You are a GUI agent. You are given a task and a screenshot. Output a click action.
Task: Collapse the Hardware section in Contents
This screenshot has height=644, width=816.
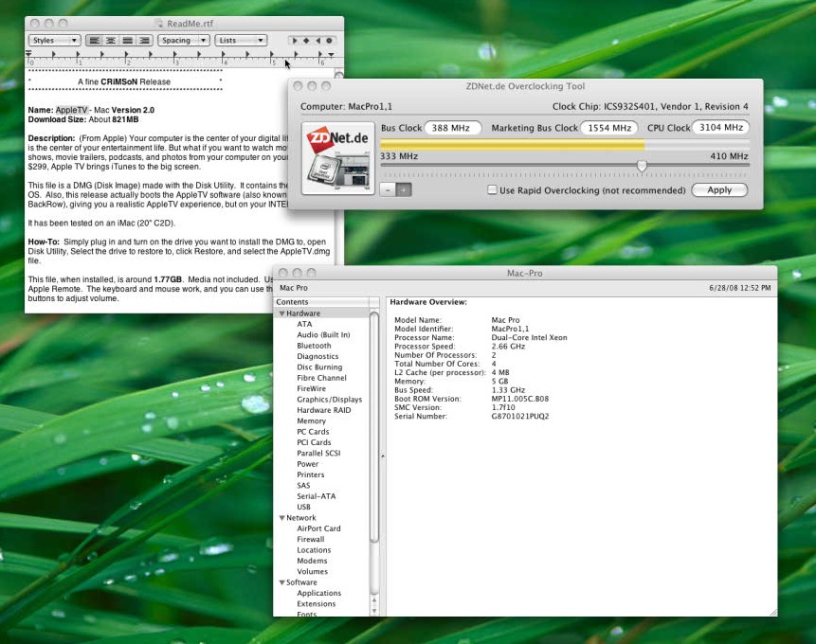(281, 313)
